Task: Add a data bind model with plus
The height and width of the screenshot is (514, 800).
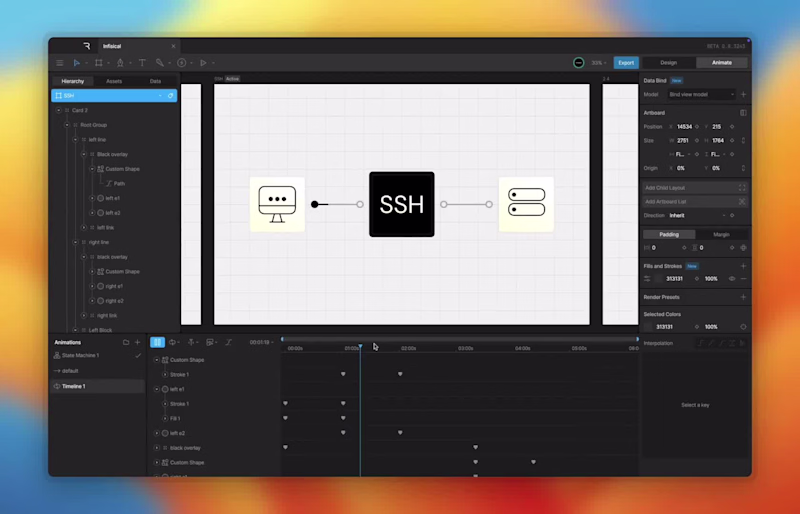Action: (743, 94)
